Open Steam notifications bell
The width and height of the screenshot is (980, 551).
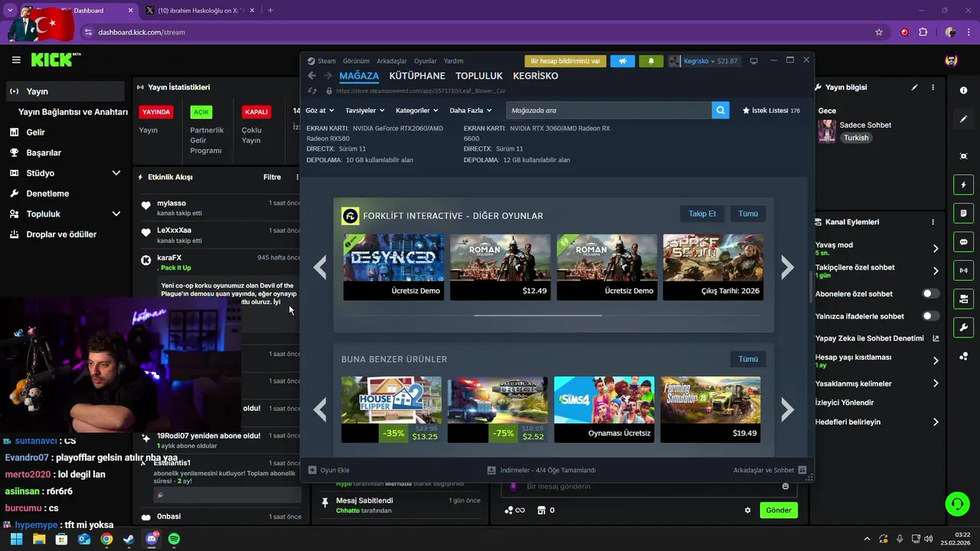[x=652, y=61]
